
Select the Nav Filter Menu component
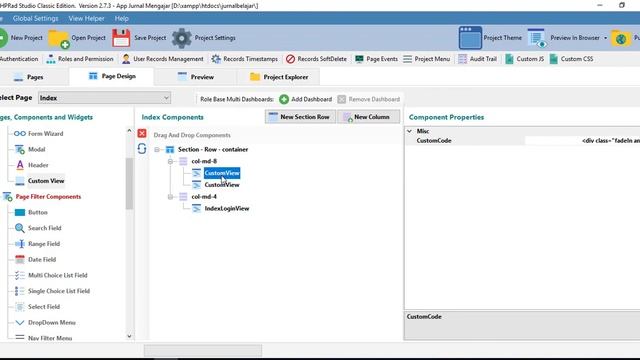[x=50, y=338]
